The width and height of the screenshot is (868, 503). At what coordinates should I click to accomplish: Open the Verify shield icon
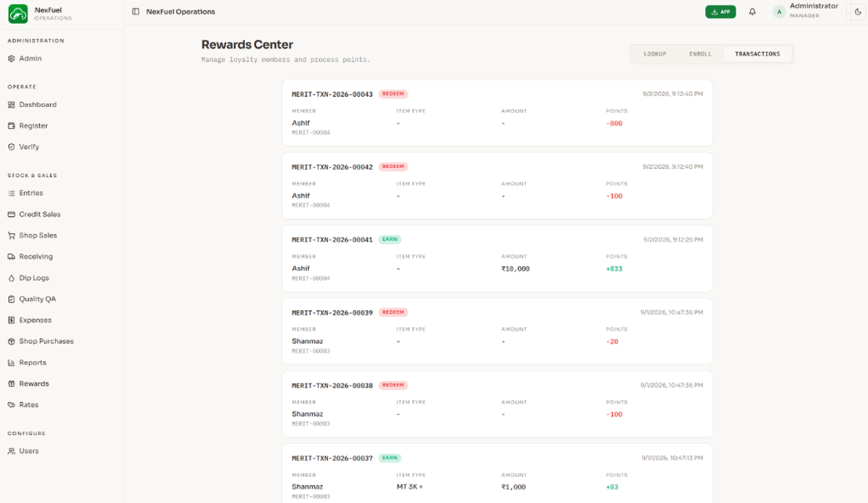pyautogui.click(x=11, y=147)
